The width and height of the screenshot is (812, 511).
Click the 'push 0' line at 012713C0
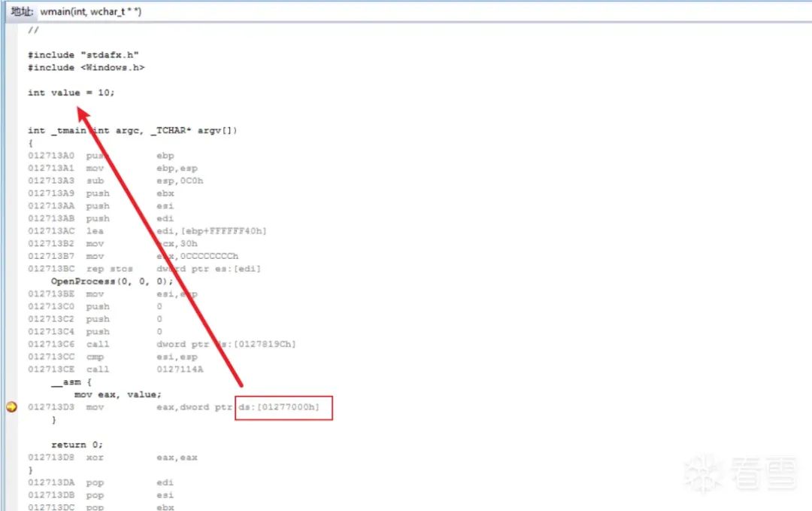coord(95,306)
